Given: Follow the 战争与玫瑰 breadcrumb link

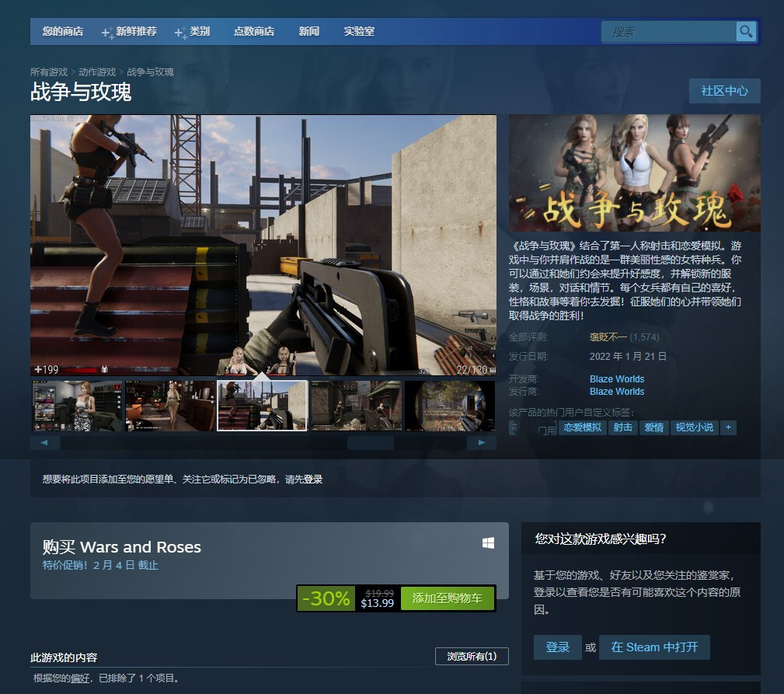Looking at the screenshot, I should [x=150, y=72].
